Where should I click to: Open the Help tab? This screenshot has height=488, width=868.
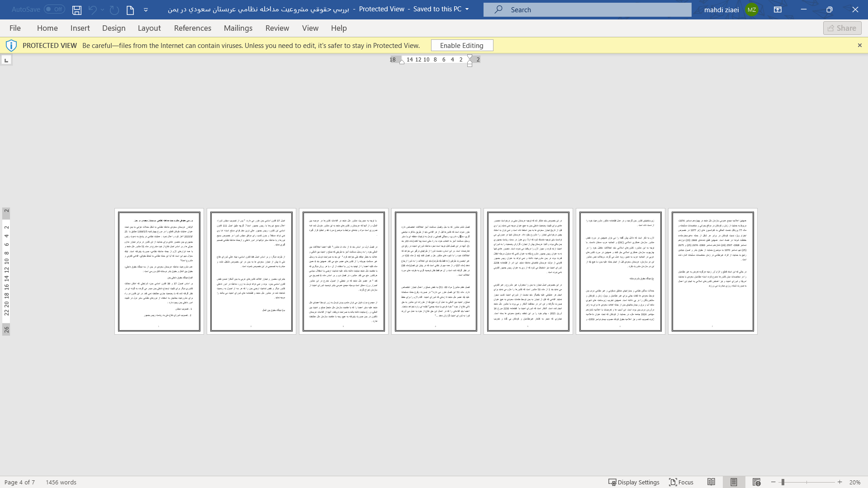pyautogui.click(x=339, y=28)
